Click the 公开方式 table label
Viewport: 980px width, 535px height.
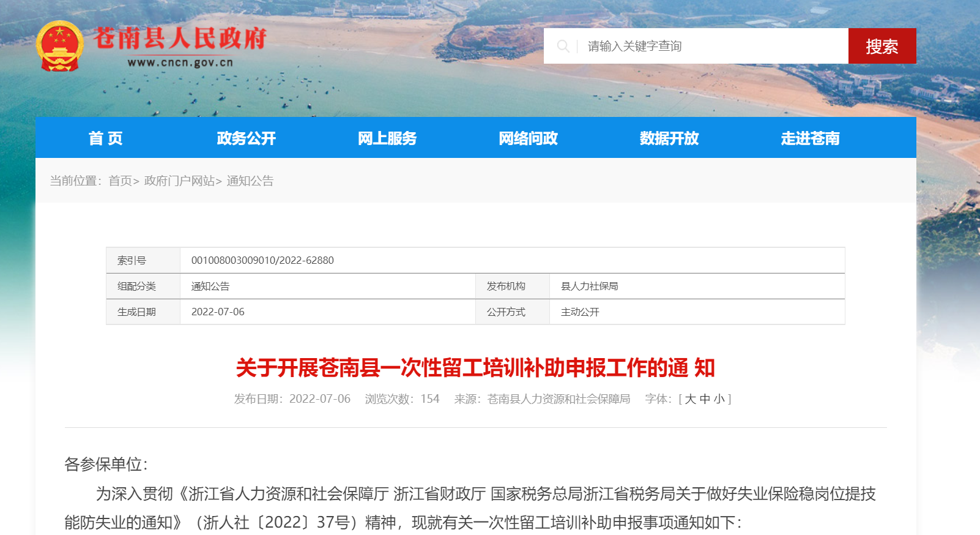point(506,312)
